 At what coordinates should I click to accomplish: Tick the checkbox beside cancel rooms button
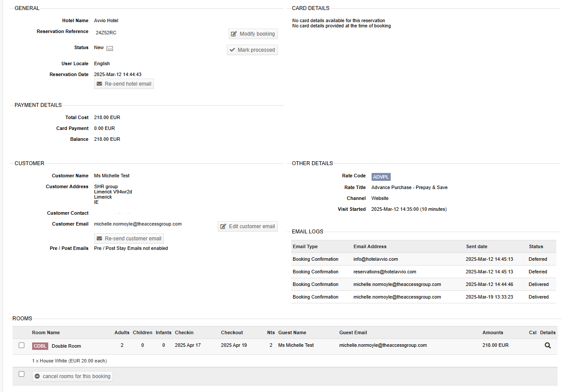[22, 374]
